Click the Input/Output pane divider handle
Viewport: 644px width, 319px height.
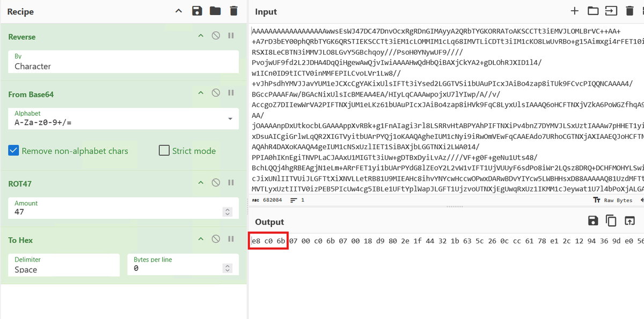(x=455, y=206)
